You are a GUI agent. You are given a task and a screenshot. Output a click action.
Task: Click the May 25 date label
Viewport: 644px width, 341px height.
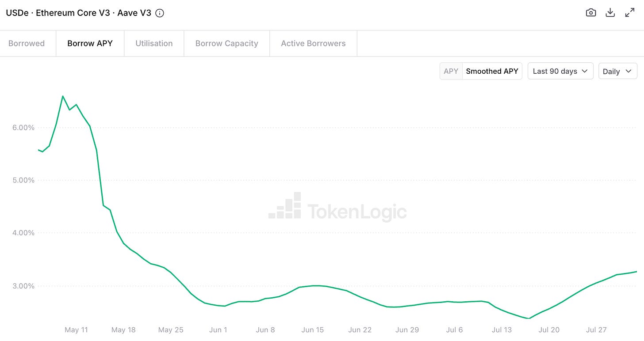(170, 330)
